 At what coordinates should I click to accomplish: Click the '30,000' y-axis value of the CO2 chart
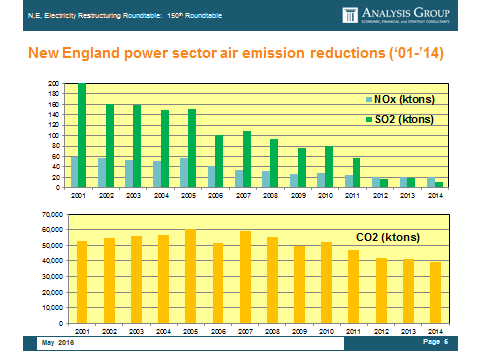[52, 276]
